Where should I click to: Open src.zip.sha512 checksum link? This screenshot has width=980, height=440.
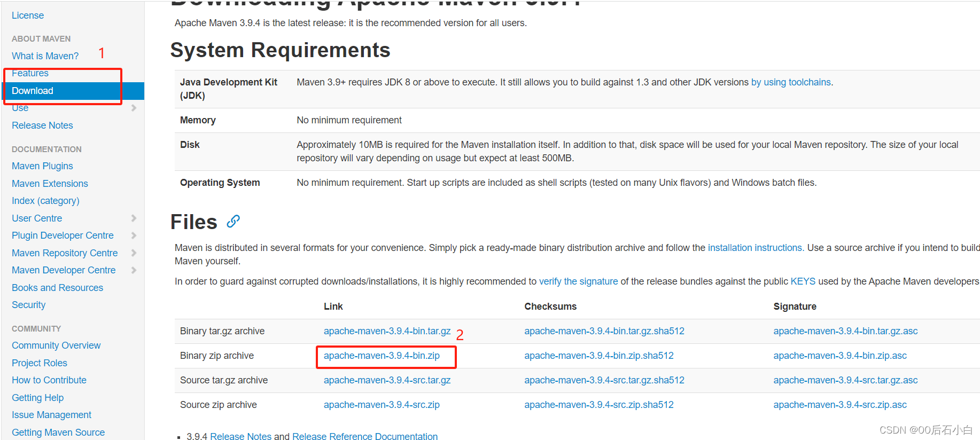[x=599, y=405]
